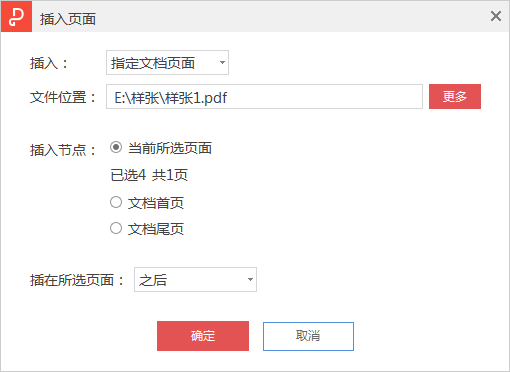Click the WPS PDF logo icon

pyautogui.click(x=16, y=16)
